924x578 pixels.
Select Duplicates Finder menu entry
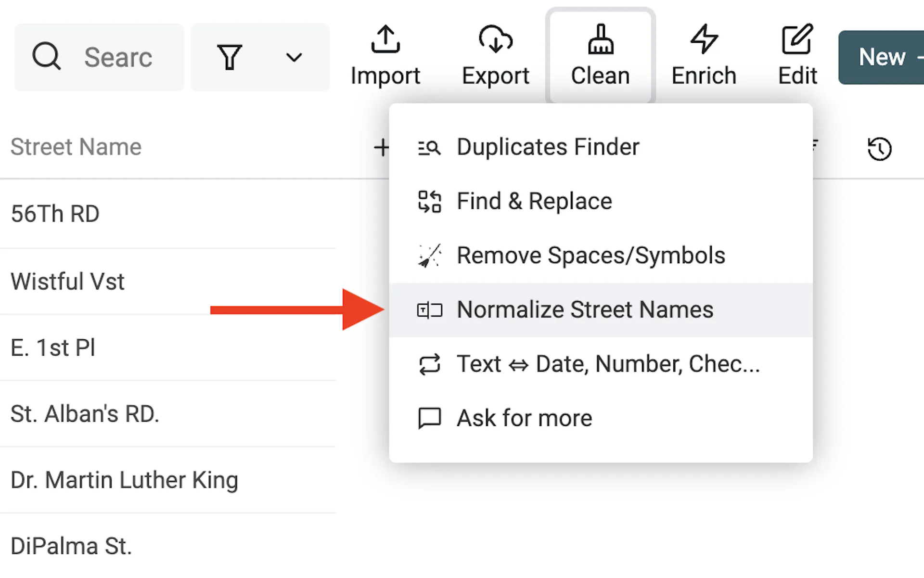pyautogui.click(x=601, y=147)
